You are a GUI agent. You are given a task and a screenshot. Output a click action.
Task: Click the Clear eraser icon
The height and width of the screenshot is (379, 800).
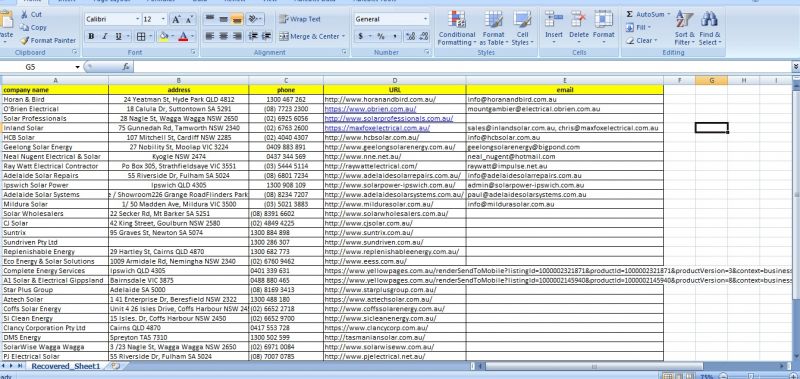630,40
